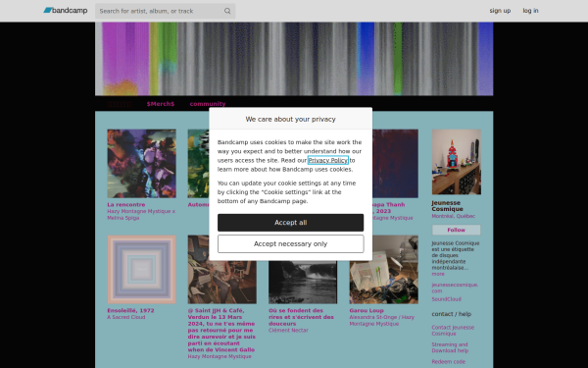Viewport: 588px width, 368px height.
Task: Click the Redeem code link
Action: tap(448, 362)
